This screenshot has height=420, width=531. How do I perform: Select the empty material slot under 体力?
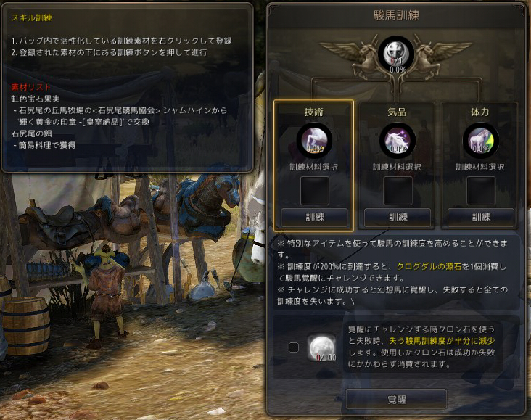481,191
